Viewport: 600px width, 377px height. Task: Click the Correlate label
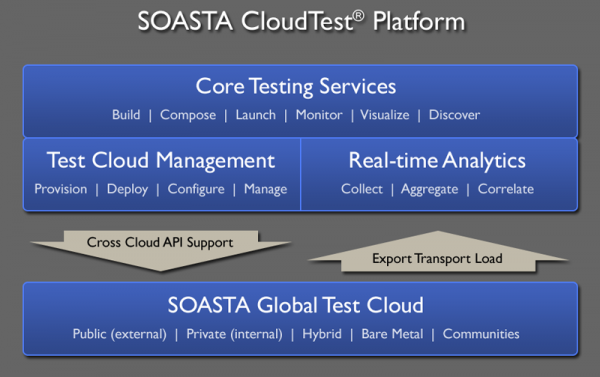[505, 189]
